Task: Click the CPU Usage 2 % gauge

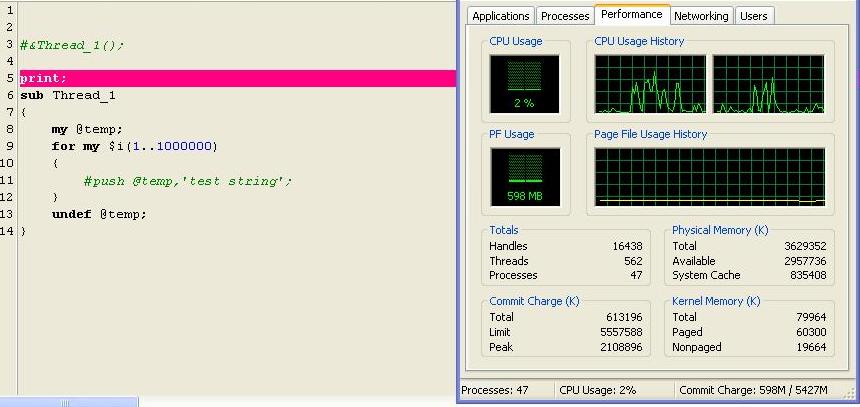Action: [524, 84]
